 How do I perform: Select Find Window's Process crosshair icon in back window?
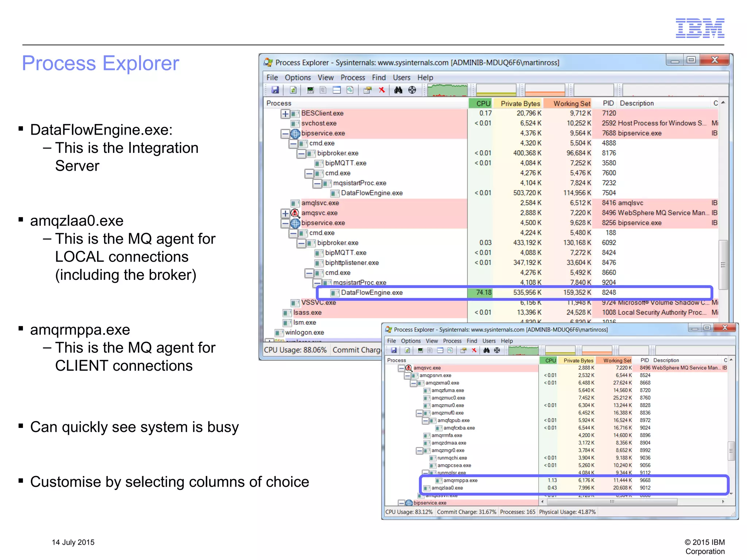[412, 90]
